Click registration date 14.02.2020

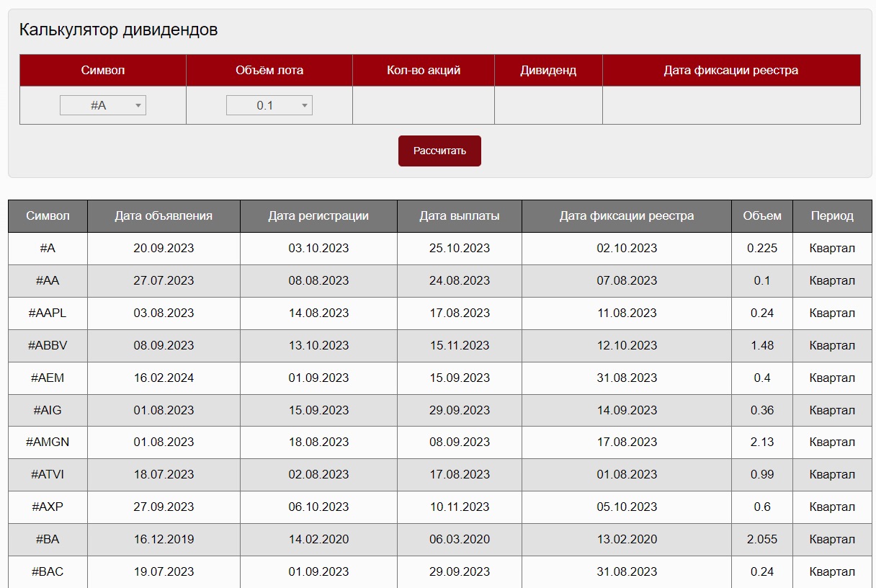318,540
